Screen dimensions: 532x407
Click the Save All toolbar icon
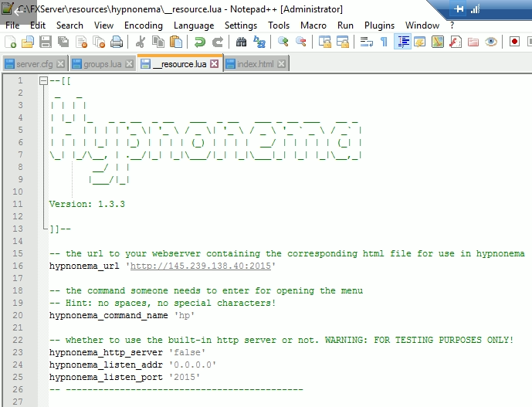tap(63, 42)
